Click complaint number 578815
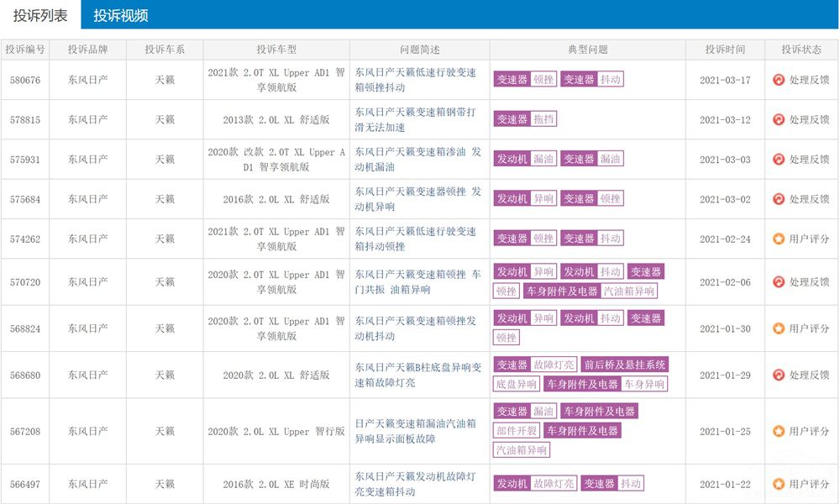Screen dimensions: 840x504 [25, 119]
